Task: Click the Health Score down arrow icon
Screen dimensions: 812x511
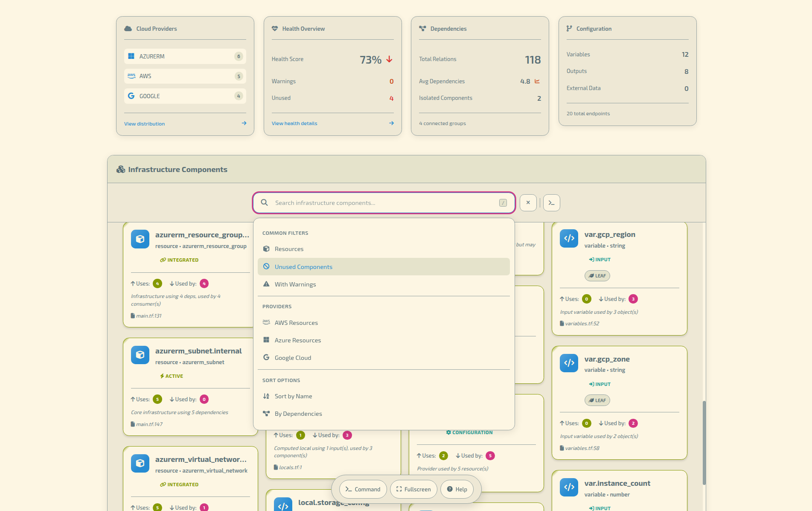Action: 389,59
